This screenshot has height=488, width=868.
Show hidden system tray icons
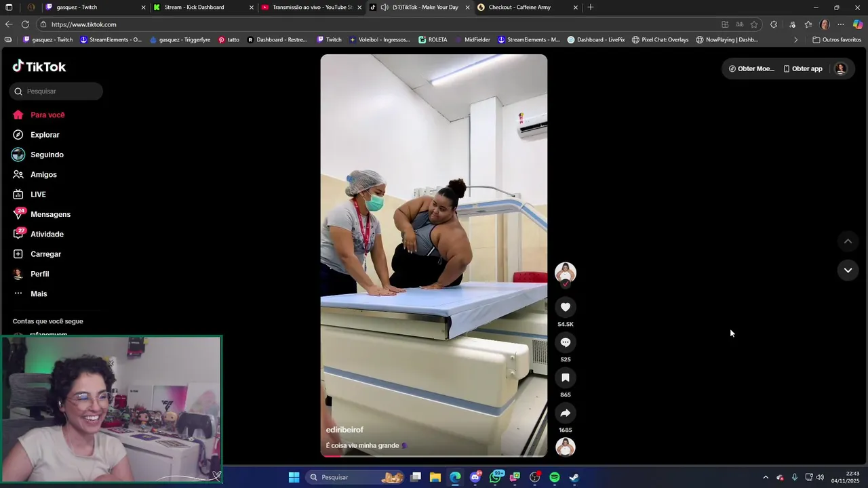click(x=766, y=477)
